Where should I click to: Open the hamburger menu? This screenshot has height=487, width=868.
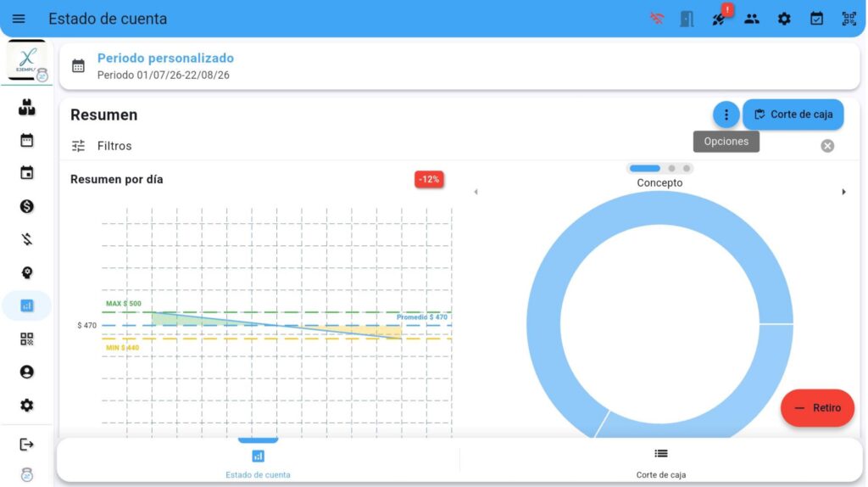coord(19,19)
